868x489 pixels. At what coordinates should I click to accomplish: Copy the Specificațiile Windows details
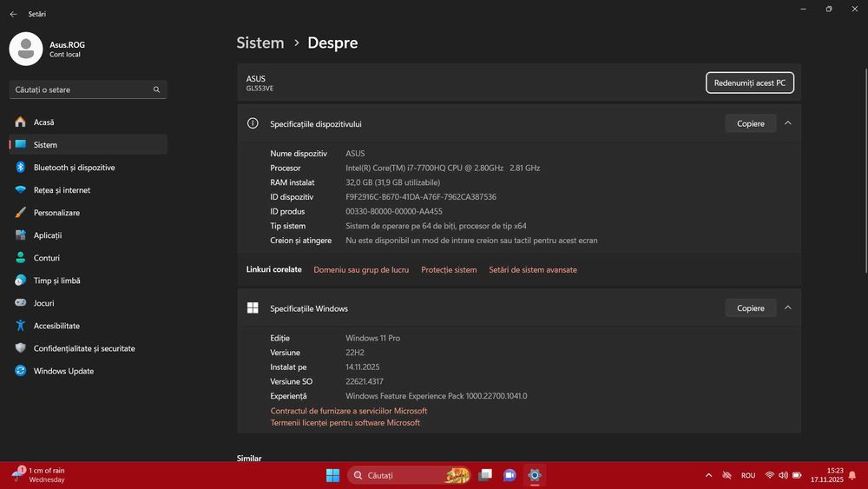[x=751, y=308]
